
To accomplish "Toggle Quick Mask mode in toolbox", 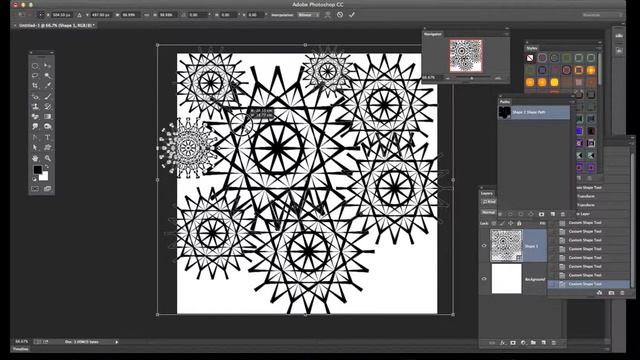I will click(x=35, y=189).
